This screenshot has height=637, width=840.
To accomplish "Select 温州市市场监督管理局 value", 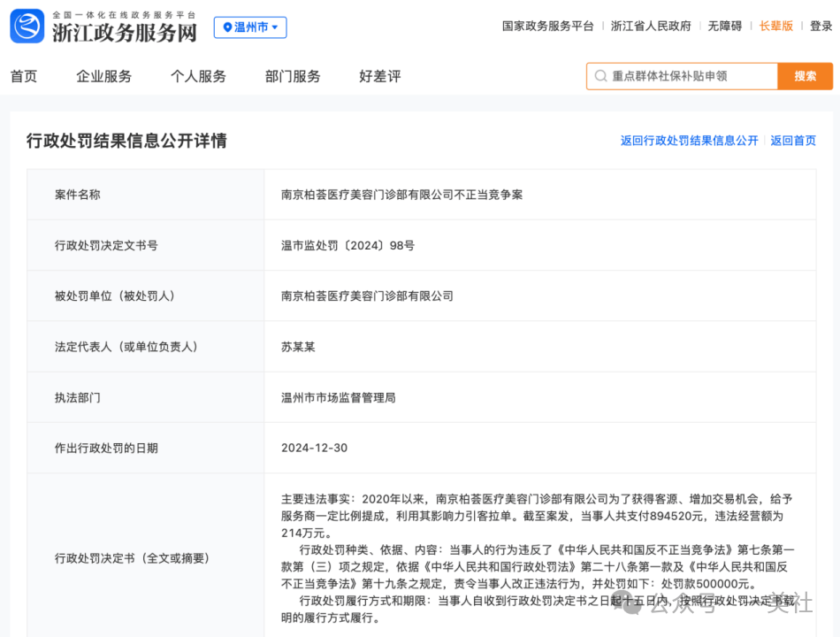I will (x=338, y=398).
